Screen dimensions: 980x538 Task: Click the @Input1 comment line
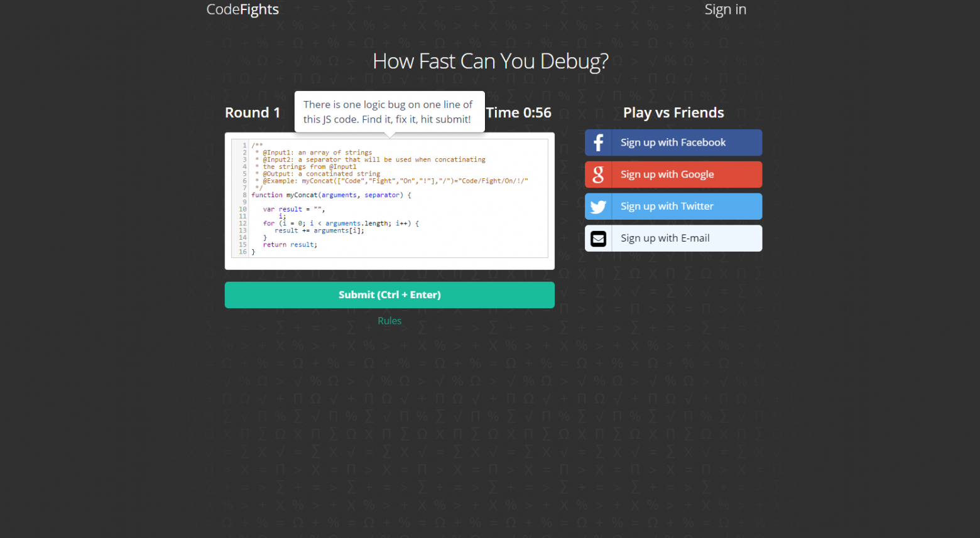point(313,153)
